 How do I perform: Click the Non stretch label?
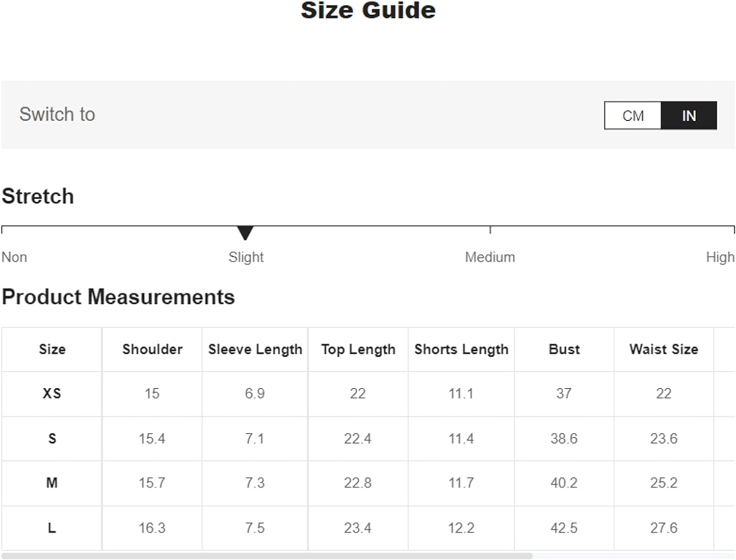(14, 257)
